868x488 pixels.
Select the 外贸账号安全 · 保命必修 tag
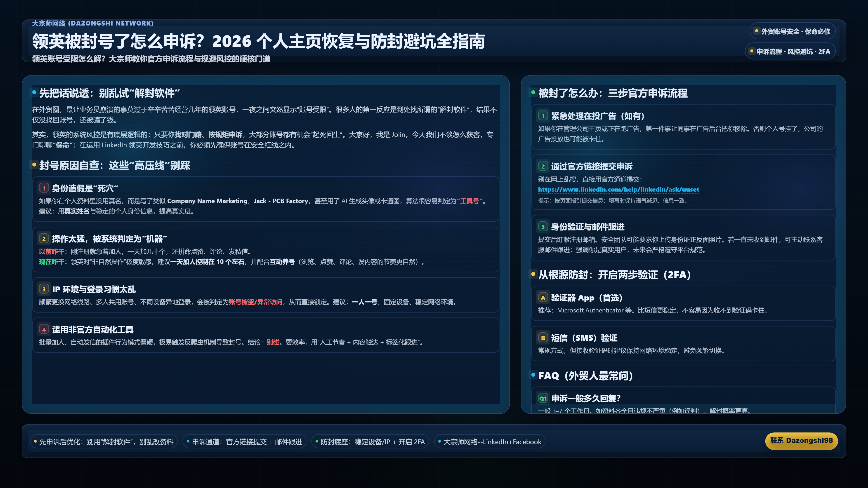coord(792,31)
